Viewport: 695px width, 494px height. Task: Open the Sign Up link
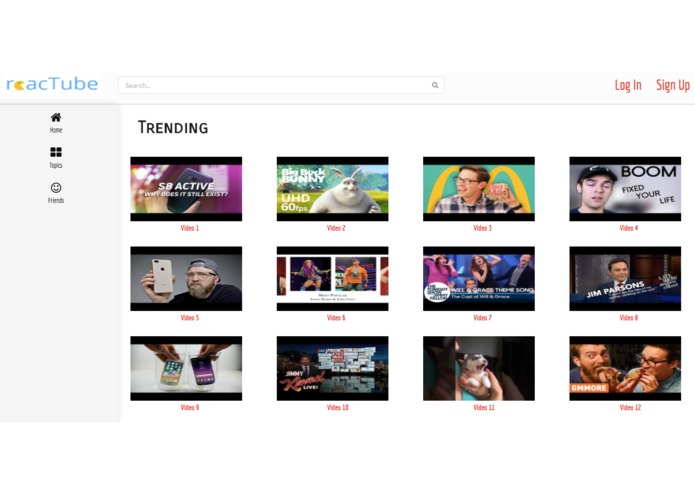(672, 85)
